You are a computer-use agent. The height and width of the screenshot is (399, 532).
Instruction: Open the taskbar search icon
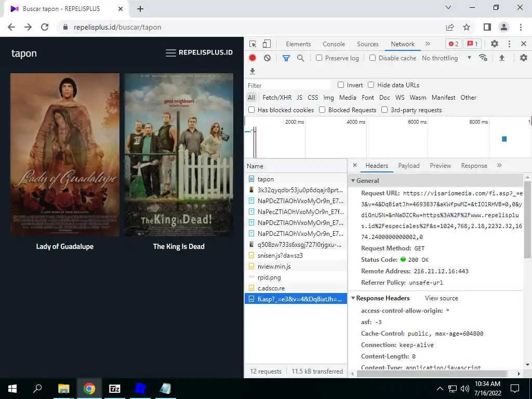tap(37, 389)
